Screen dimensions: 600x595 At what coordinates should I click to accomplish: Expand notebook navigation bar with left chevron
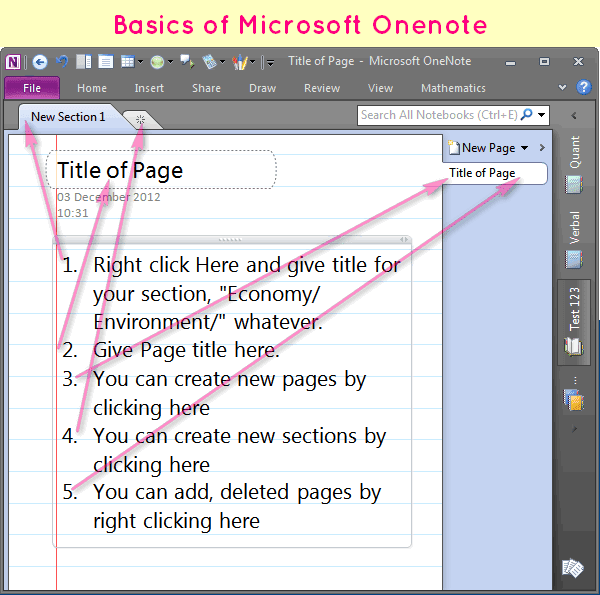click(574, 115)
